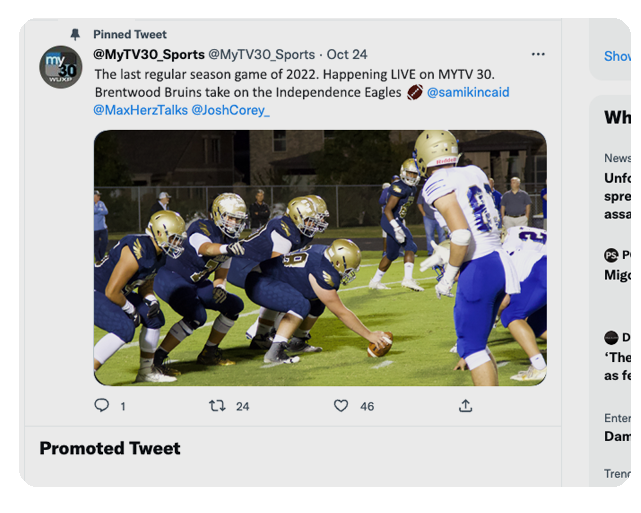
Task: Open the @JoshCorey_ mention link
Action: pyautogui.click(x=230, y=110)
